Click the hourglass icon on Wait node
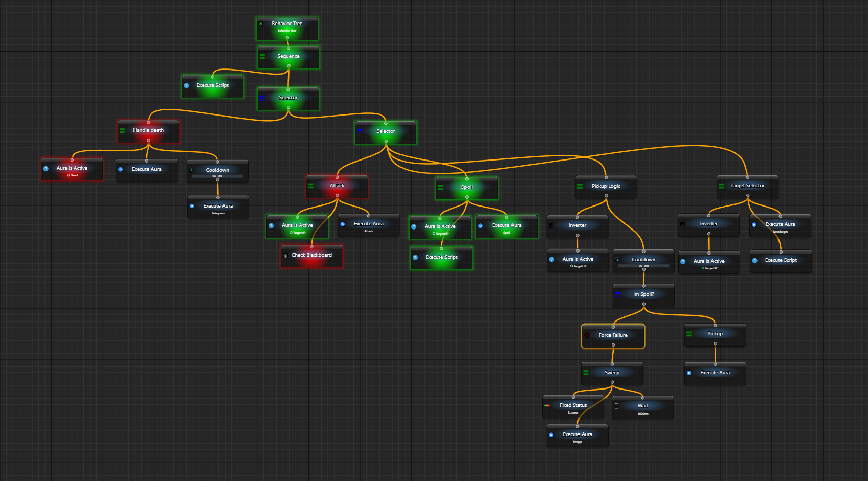 click(616, 405)
